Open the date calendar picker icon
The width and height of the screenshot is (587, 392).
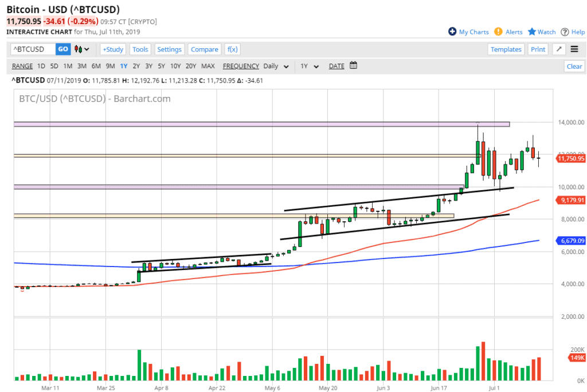(353, 65)
